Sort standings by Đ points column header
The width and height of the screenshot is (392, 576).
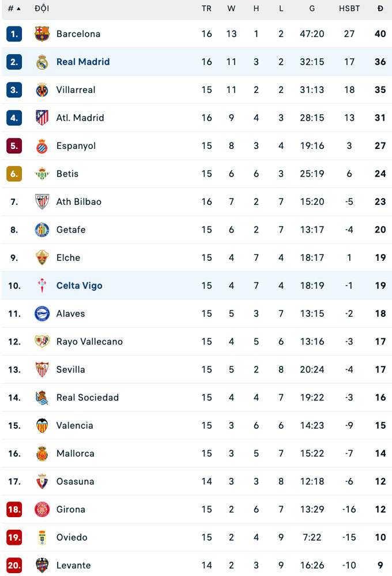click(x=380, y=9)
